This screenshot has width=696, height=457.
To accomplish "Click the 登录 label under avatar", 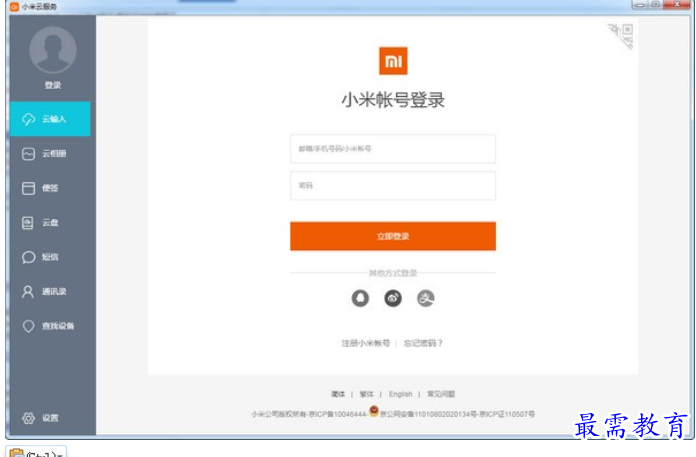I will click(53, 85).
